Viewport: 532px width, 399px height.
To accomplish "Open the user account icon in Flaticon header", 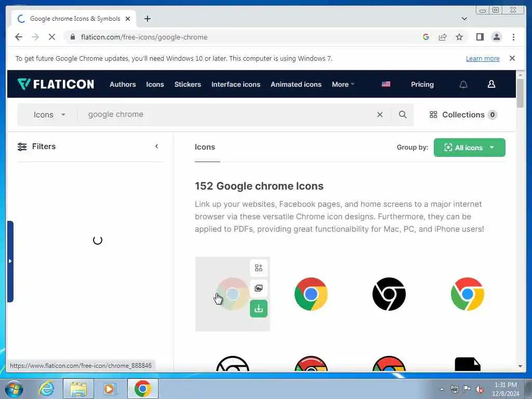I will pos(491,84).
